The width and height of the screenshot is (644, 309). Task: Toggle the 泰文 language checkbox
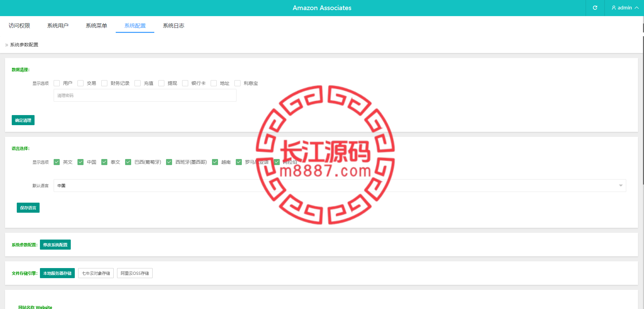pyautogui.click(x=104, y=162)
